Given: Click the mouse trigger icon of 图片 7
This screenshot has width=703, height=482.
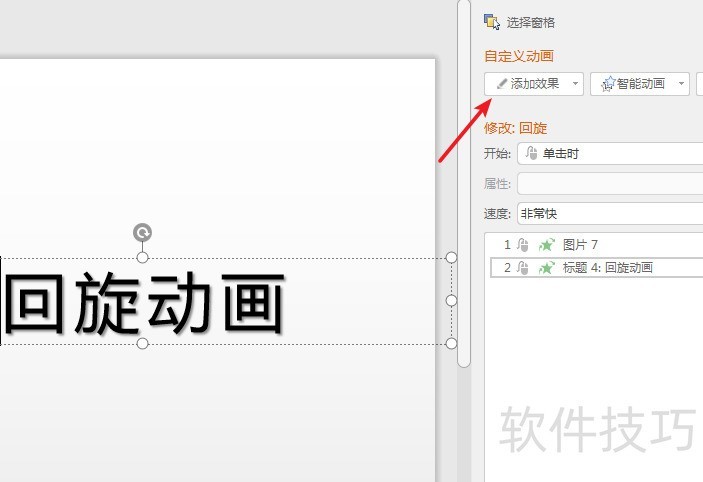Looking at the screenshot, I should (523, 245).
